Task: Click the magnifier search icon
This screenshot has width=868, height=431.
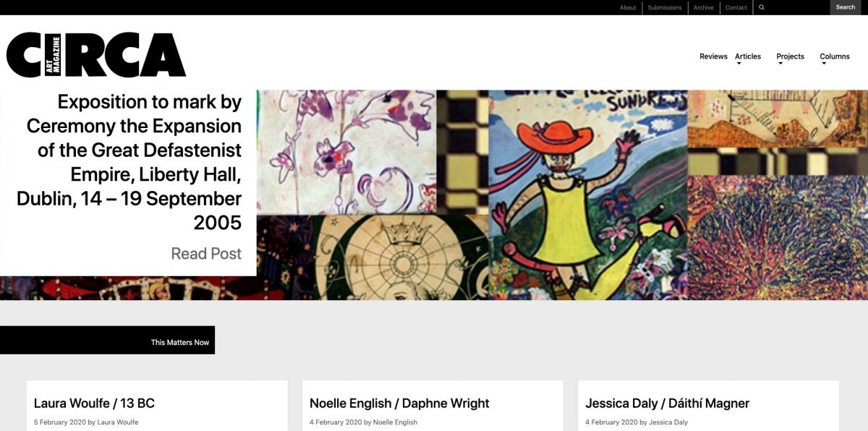Action: [x=762, y=7]
